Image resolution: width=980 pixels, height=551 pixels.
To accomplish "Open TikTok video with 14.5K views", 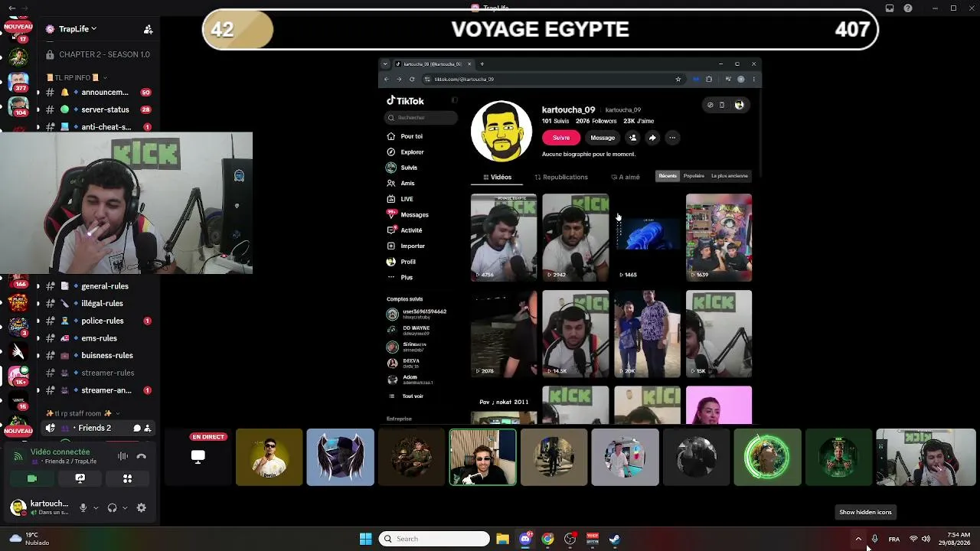I will (x=576, y=334).
